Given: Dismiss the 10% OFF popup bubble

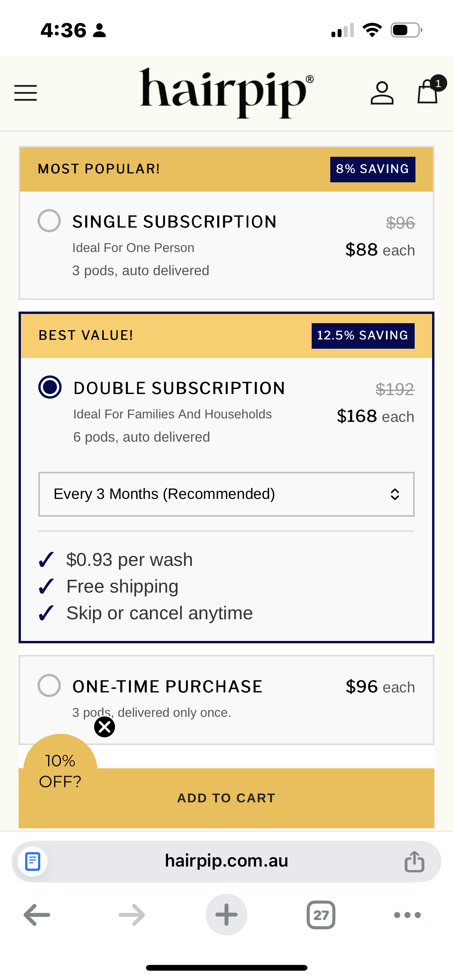Looking at the screenshot, I should click(x=105, y=727).
